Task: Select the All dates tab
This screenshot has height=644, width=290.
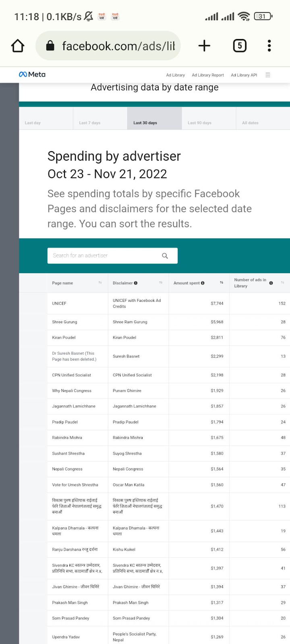Action: click(x=263, y=118)
